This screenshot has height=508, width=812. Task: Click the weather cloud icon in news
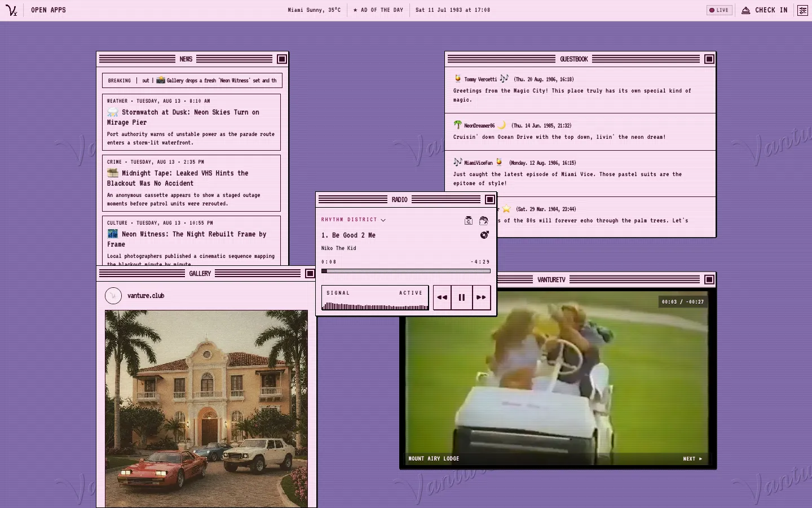pos(113,112)
